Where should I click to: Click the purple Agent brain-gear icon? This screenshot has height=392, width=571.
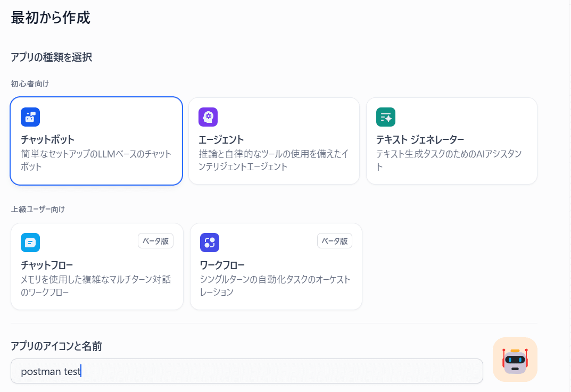pos(208,117)
